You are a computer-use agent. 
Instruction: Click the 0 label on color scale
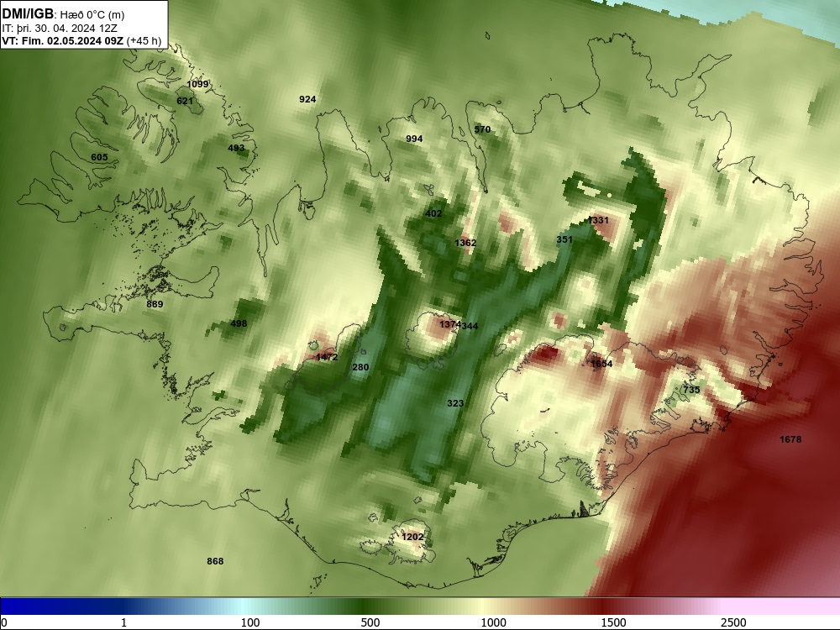pyautogui.click(x=4, y=622)
